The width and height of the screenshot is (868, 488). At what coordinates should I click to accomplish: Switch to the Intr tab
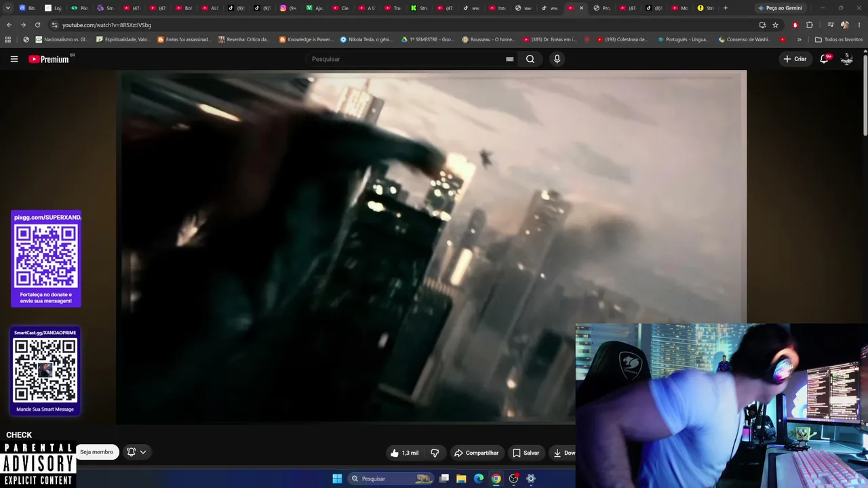[497, 8]
